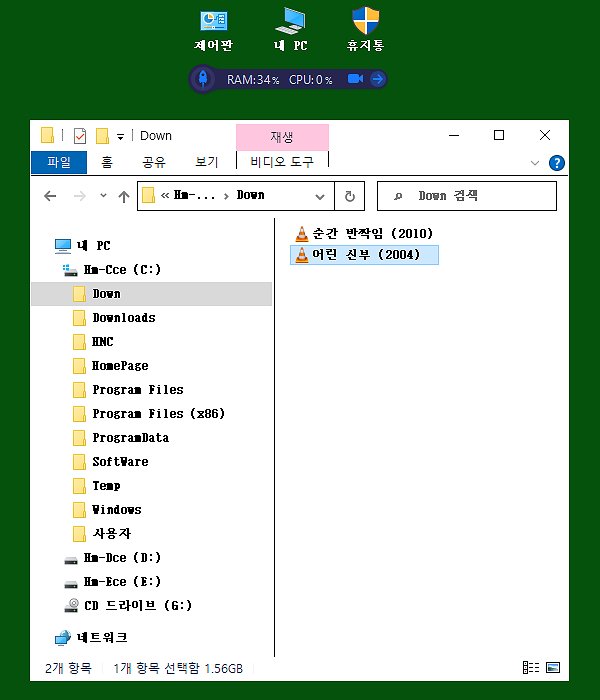The image size is (600, 700).
Task: Click the title bar folder icon
Action: tap(47, 135)
